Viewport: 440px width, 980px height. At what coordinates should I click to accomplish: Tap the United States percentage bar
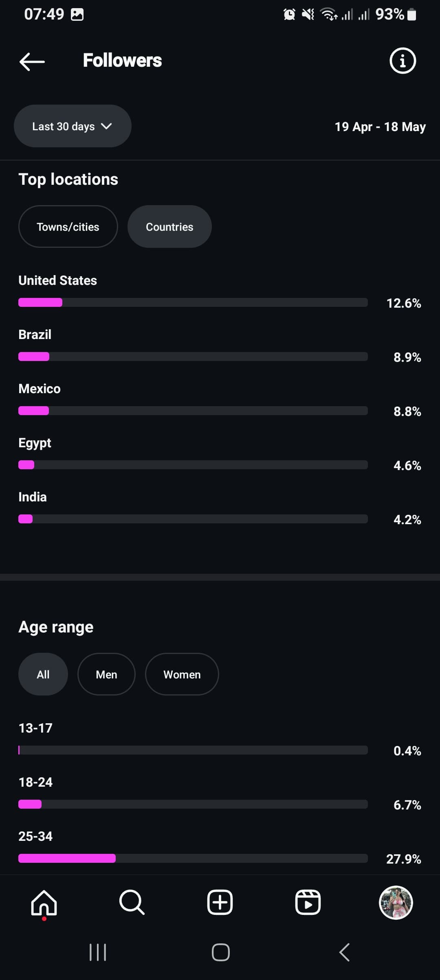(x=193, y=302)
